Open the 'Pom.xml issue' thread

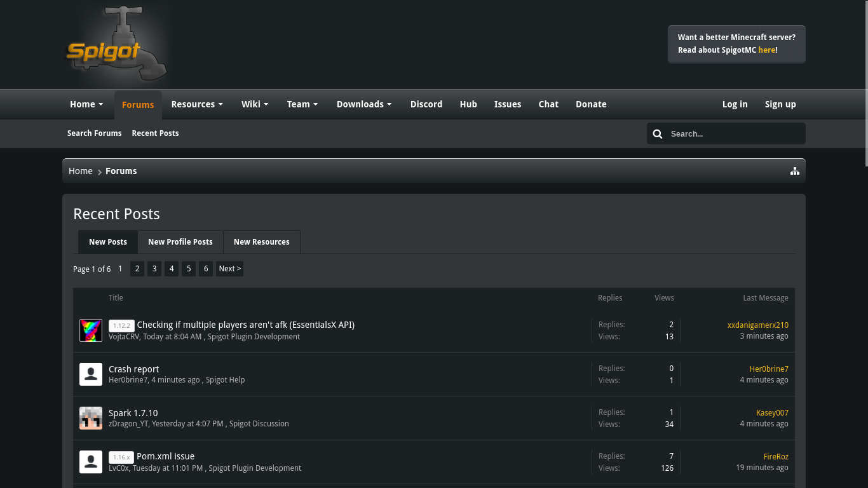[166, 456]
